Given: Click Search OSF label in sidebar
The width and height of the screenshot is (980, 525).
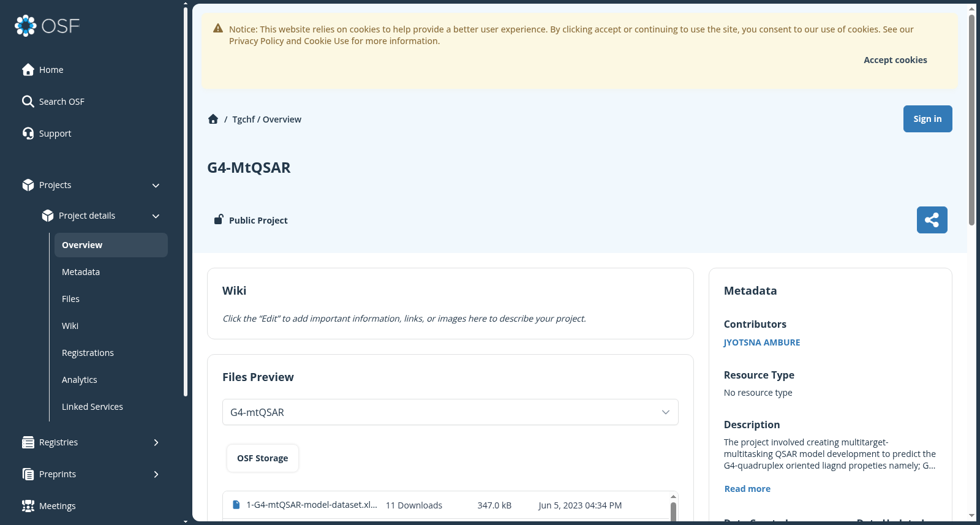Looking at the screenshot, I should [x=62, y=102].
